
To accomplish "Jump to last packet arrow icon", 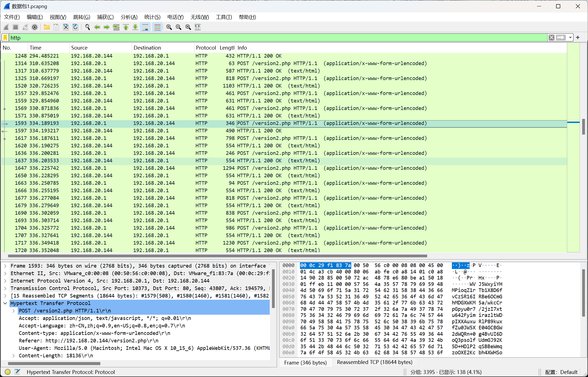I will coord(135,27).
